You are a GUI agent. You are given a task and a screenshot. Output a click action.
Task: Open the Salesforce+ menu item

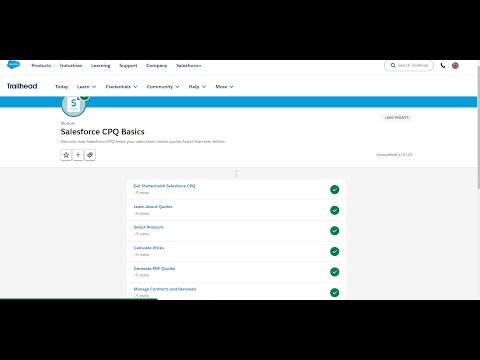[x=189, y=66]
